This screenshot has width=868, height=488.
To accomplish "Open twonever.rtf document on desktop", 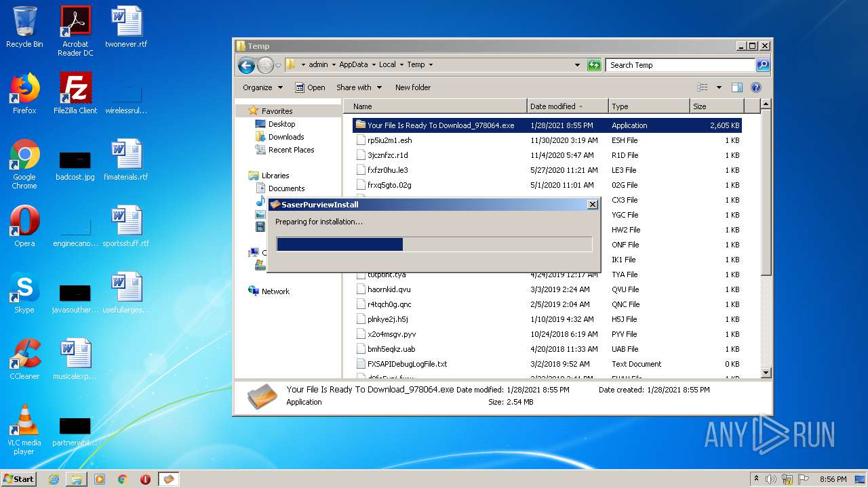I will click(x=126, y=27).
